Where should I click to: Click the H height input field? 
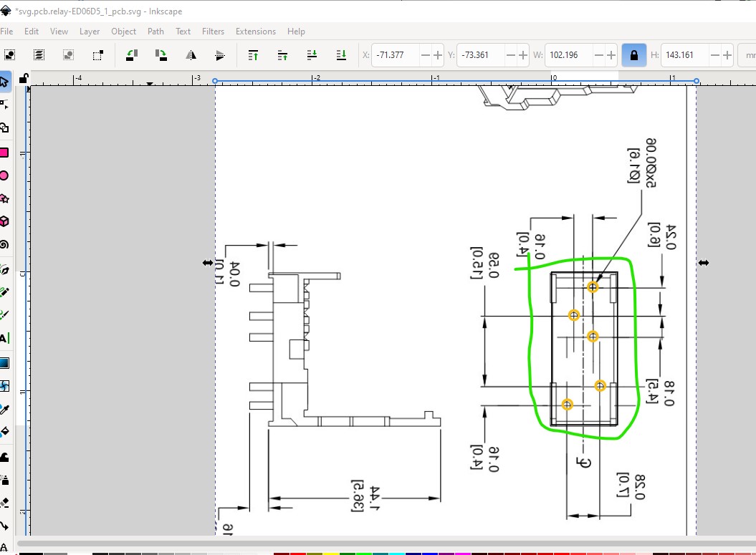[681, 54]
